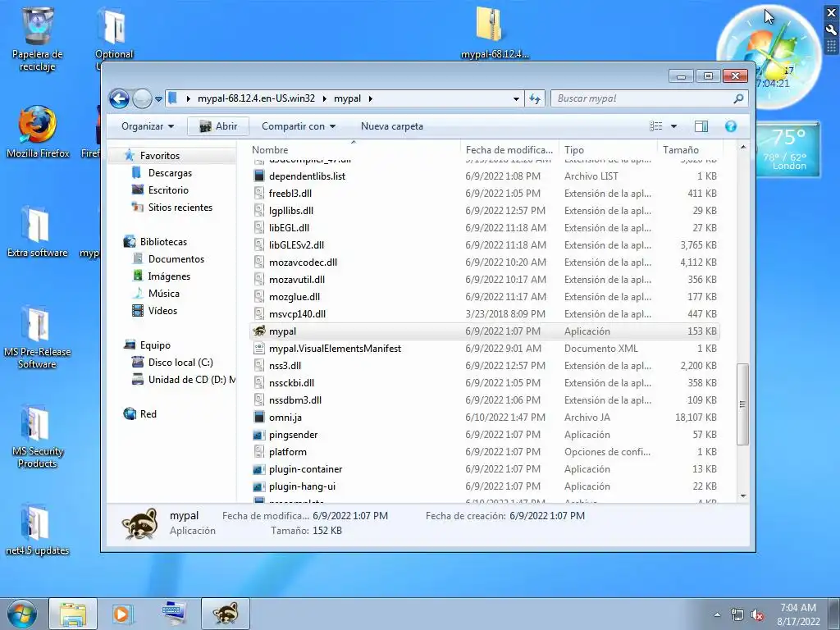840x630 pixels.
Task: Click the blue help icon
Action: (x=731, y=126)
